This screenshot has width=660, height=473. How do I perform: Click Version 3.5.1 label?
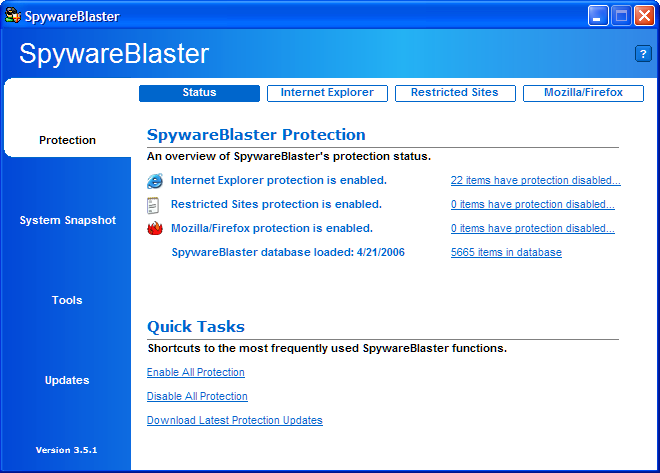(67, 450)
